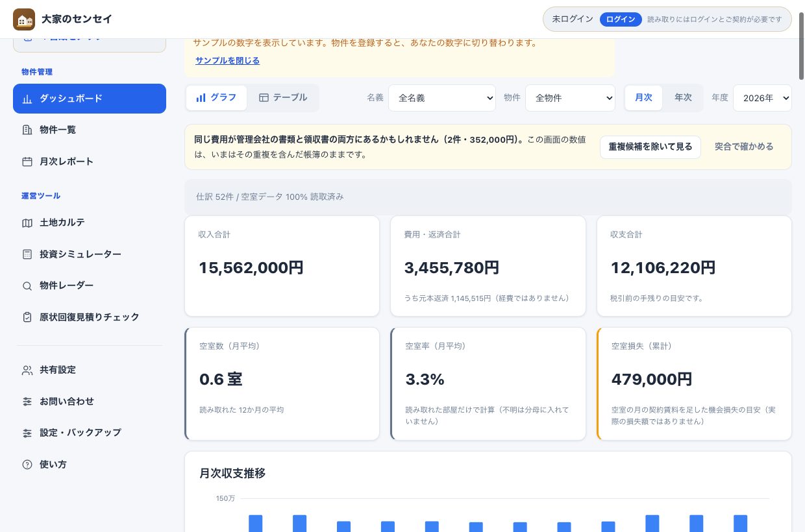Click the ログイン button
805x532 pixels.
pyautogui.click(x=621, y=19)
